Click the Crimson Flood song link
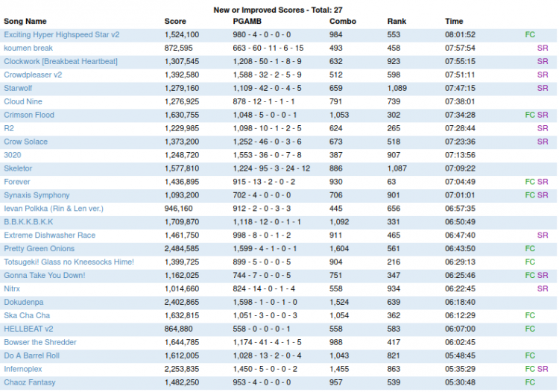This screenshot has height=392, width=559. [x=29, y=115]
